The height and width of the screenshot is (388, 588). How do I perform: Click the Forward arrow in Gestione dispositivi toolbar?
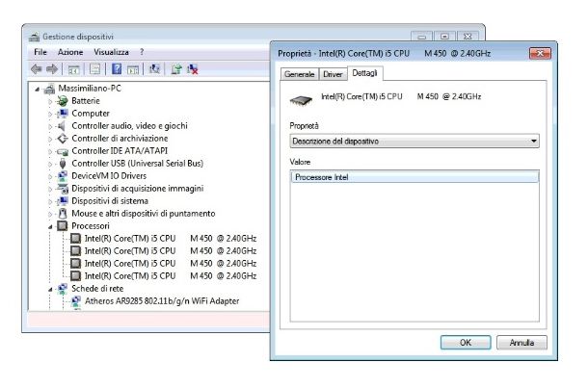52,69
